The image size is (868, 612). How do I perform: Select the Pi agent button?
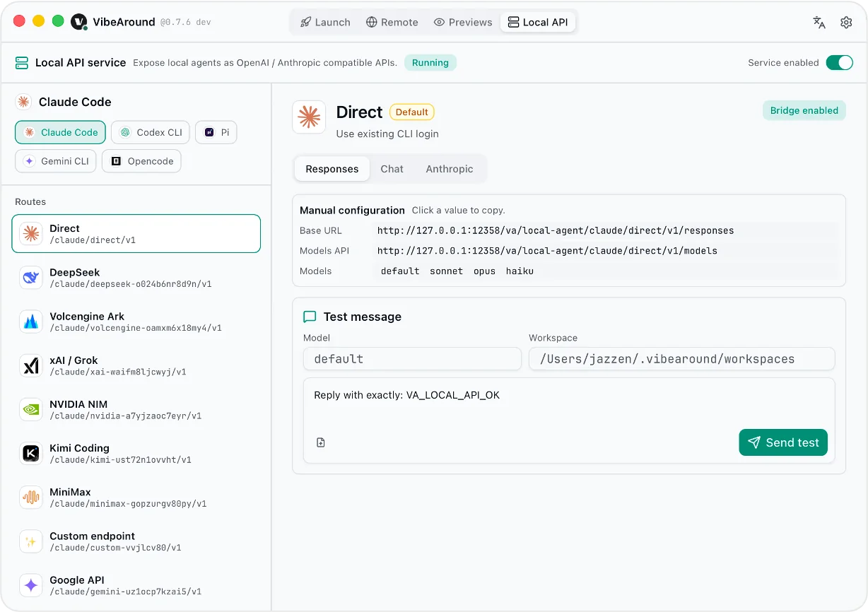tap(216, 132)
